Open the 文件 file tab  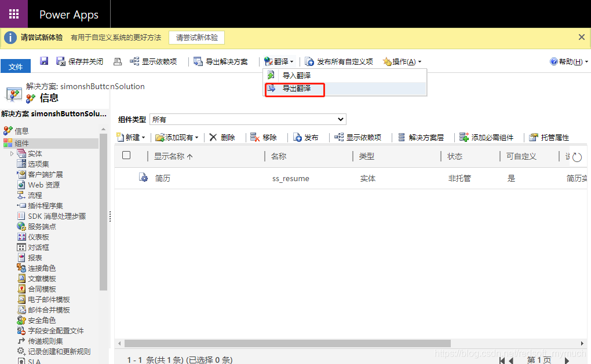pyautogui.click(x=16, y=66)
